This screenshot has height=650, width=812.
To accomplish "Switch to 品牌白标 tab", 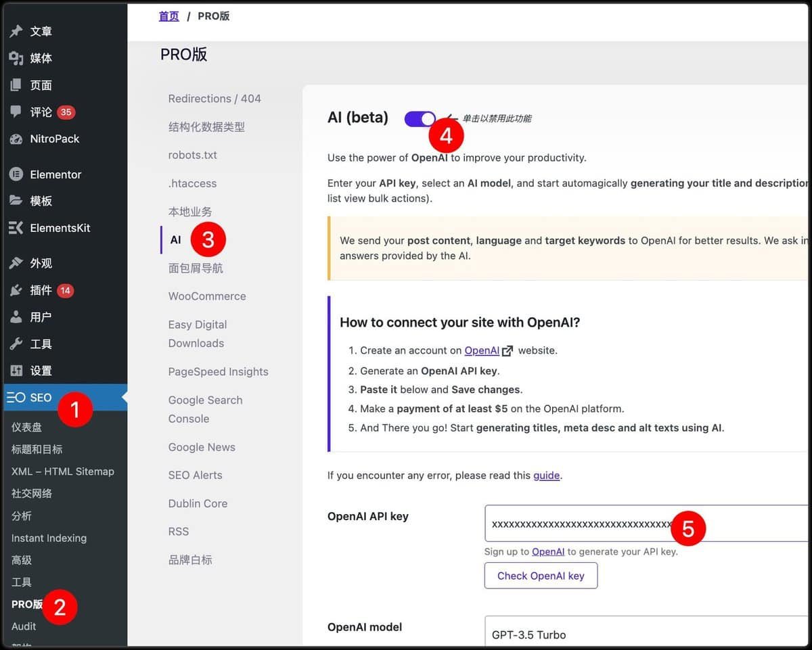I will (190, 560).
